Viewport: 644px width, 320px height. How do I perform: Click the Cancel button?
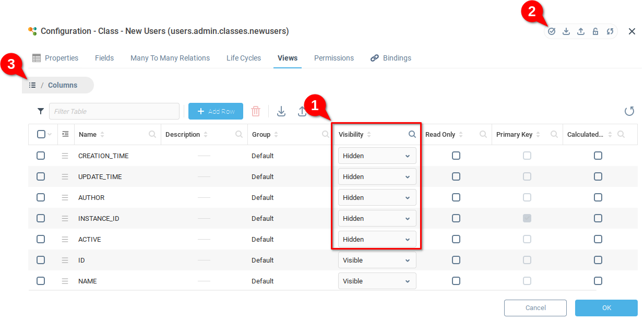tap(535, 308)
